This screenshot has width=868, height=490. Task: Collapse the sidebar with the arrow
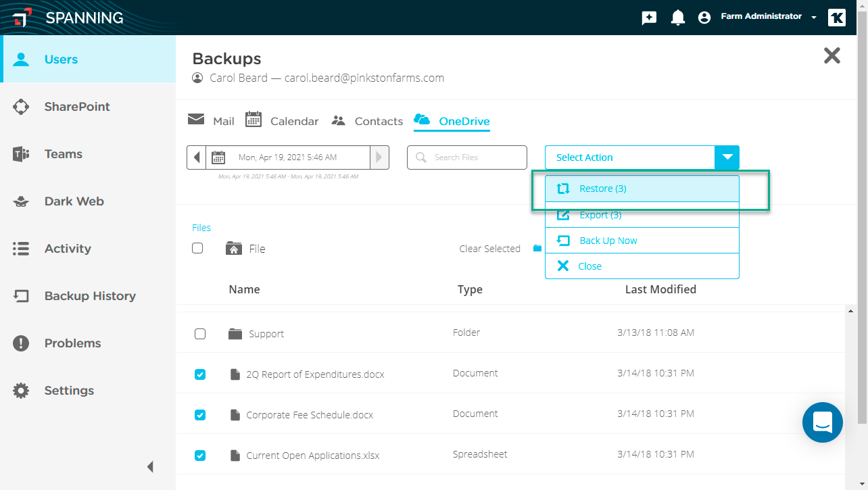tap(150, 466)
